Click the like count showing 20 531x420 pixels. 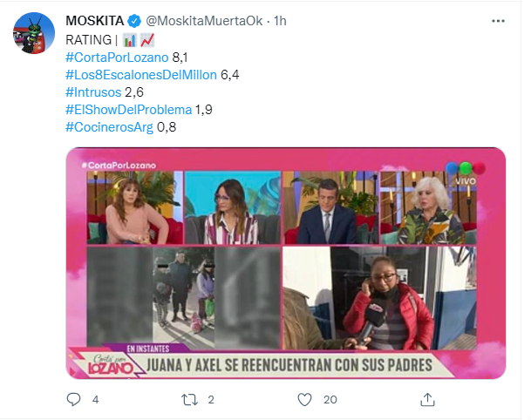[330, 400]
